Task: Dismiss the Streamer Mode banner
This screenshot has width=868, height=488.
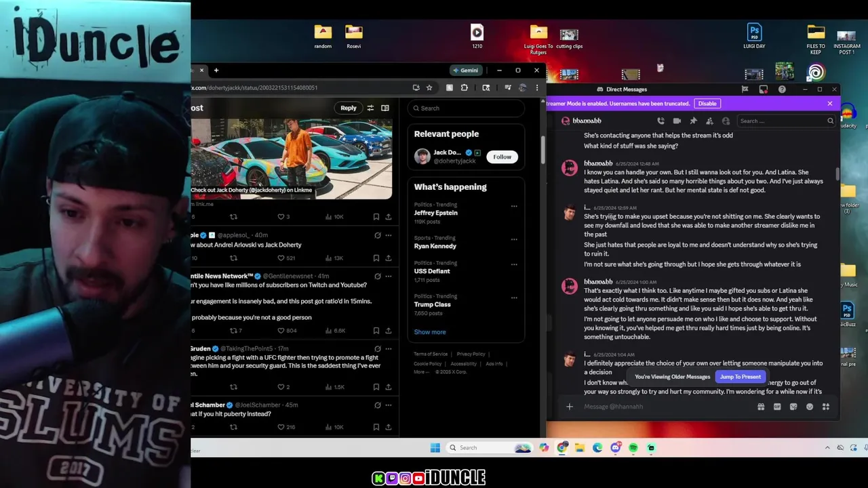Action: click(x=830, y=104)
